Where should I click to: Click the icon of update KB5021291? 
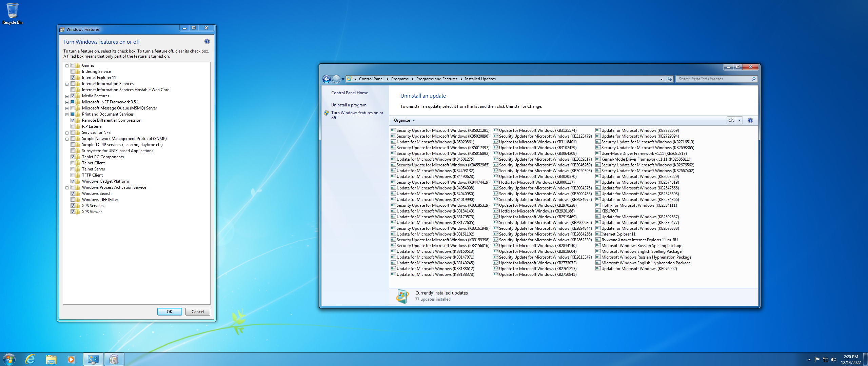(x=393, y=130)
